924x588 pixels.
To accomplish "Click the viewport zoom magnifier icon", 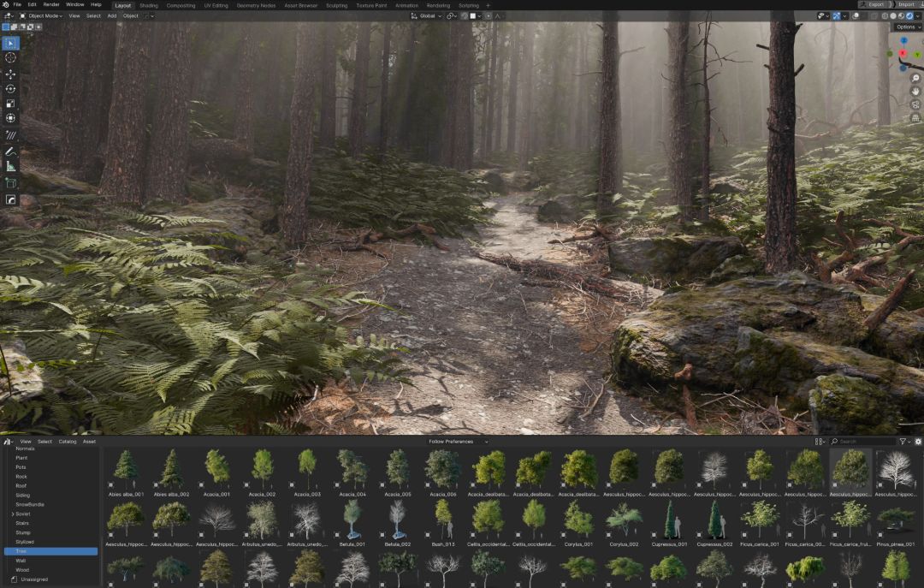I will tap(915, 79).
